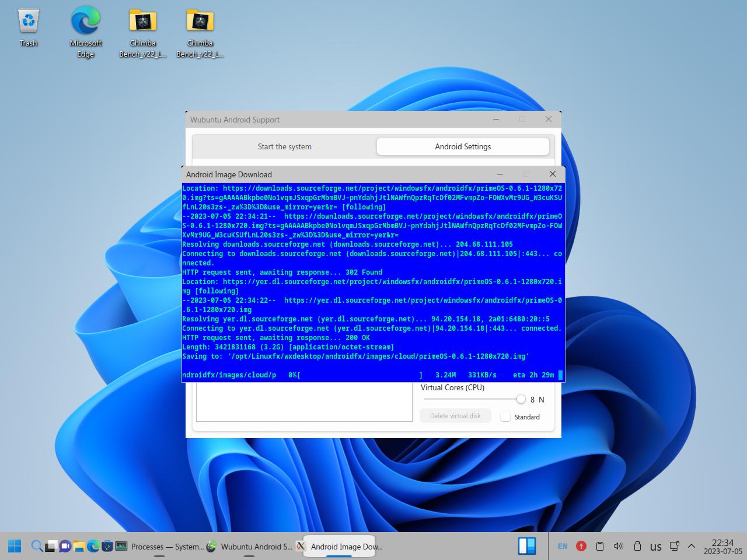
Task: Open the red update notification tray icon
Action: coord(581,547)
